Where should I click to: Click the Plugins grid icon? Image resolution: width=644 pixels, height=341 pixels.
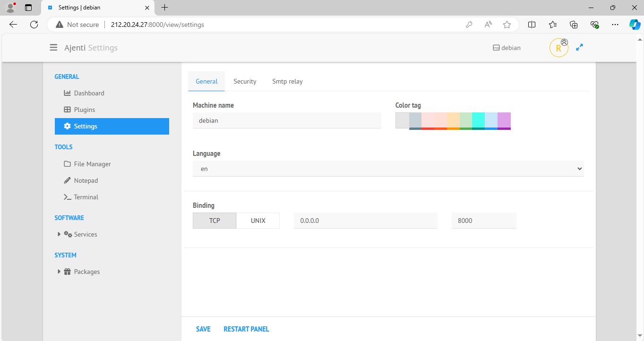pos(67,110)
